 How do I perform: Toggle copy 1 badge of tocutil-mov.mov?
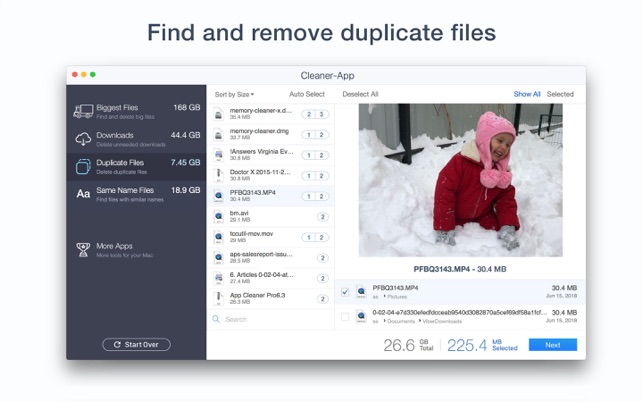tap(309, 238)
